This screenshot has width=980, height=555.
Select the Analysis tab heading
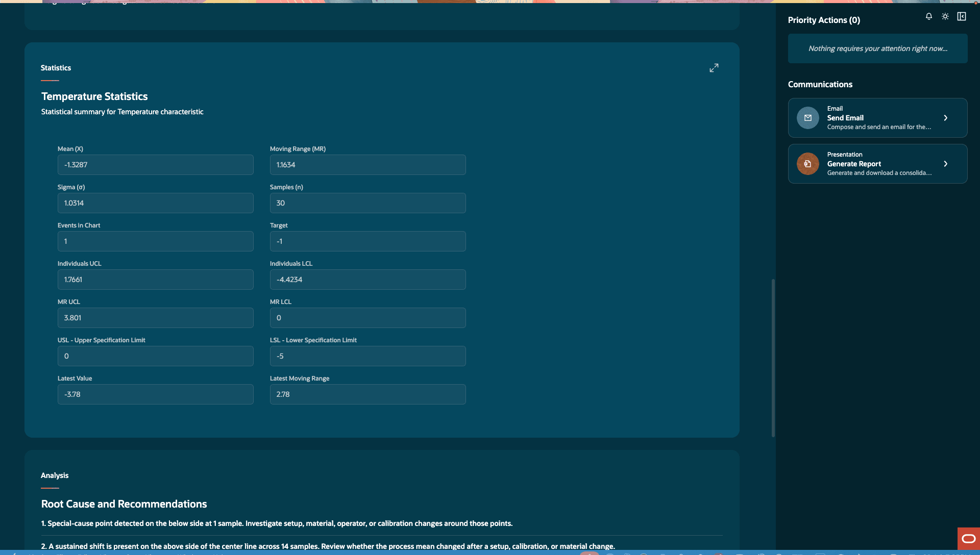[x=55, y=475]
